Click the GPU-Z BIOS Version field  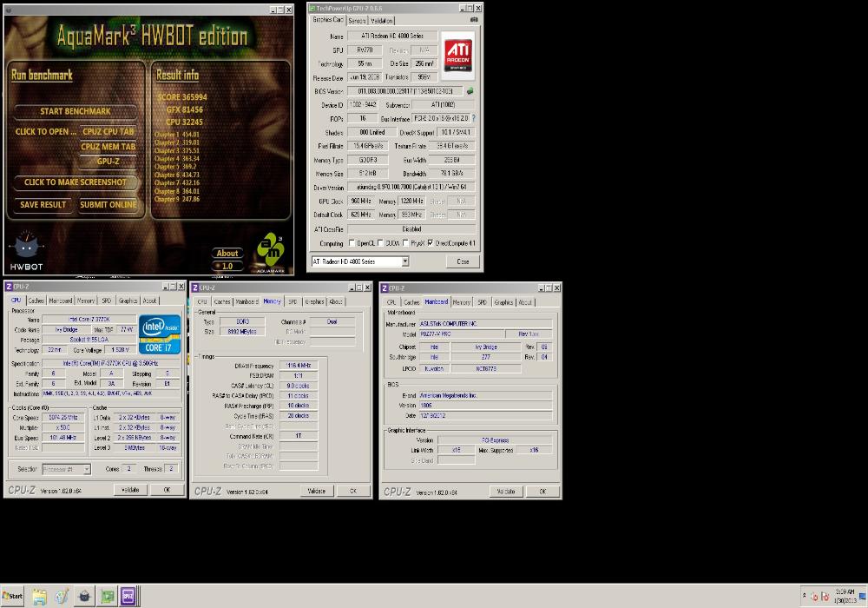[x=405, y=91]
